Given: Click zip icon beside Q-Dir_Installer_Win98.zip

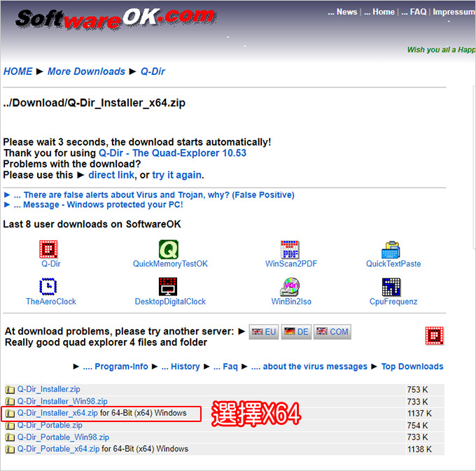Looking at the screenshot, I should point(10,402).
